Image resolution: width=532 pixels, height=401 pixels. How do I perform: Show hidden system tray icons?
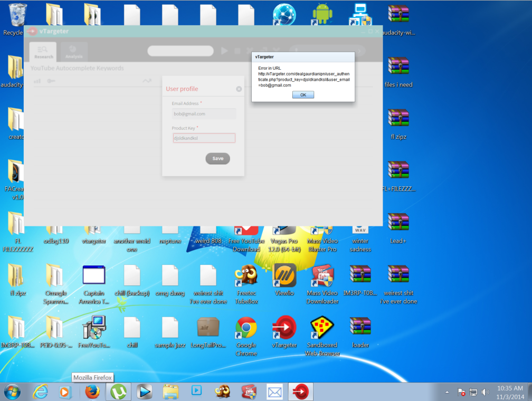pyautogui.click(x=447, y=392)
